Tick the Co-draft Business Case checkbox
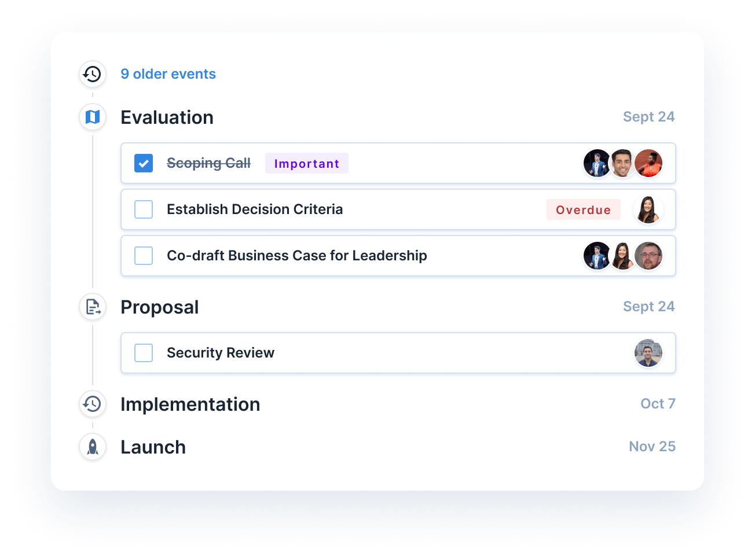This screenshot has height=560, width=755. pos(144,256)
